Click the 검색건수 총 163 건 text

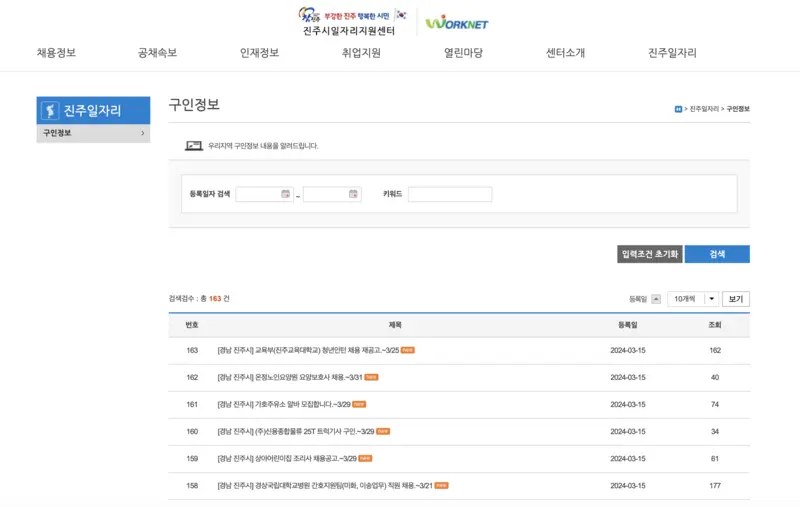[199, 299]
